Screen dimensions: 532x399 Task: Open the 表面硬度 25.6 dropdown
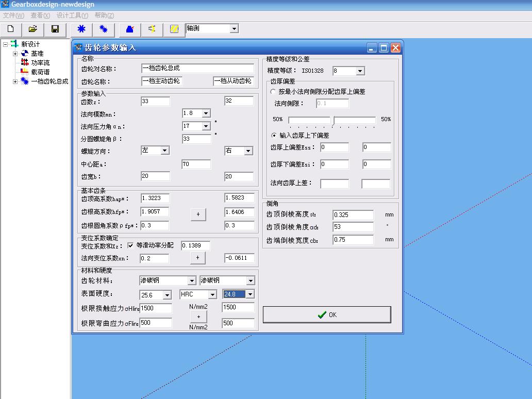(x=167, y=295)
